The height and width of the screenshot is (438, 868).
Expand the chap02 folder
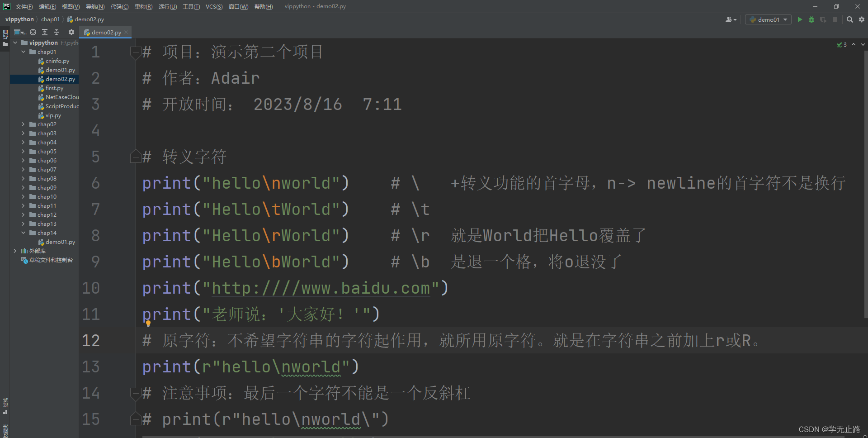tap(23, 124)
